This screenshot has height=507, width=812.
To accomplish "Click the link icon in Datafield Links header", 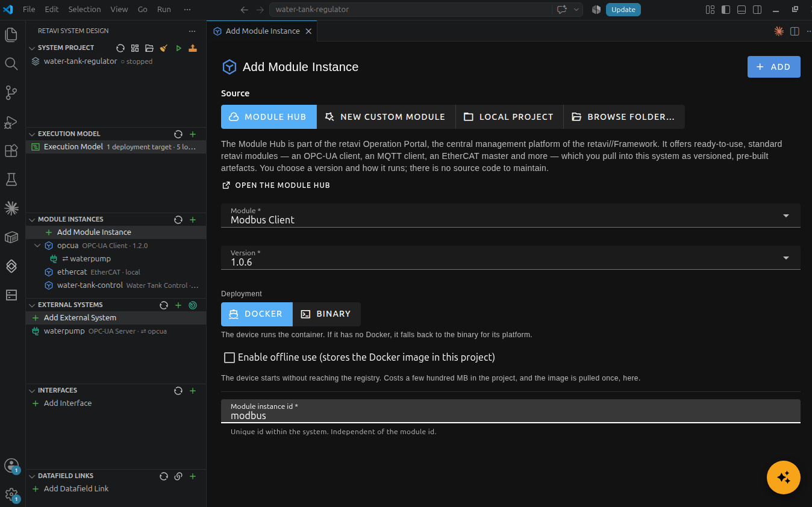I will (178, 476).
